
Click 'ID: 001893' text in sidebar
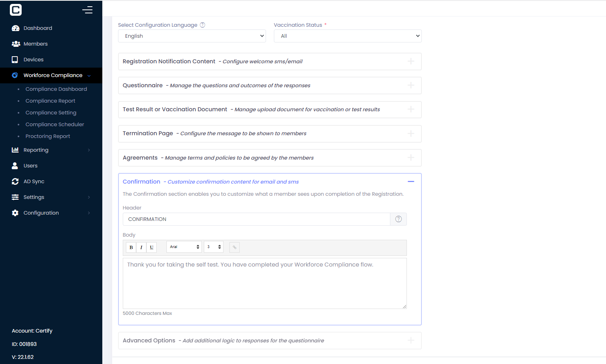pos(24,344)
